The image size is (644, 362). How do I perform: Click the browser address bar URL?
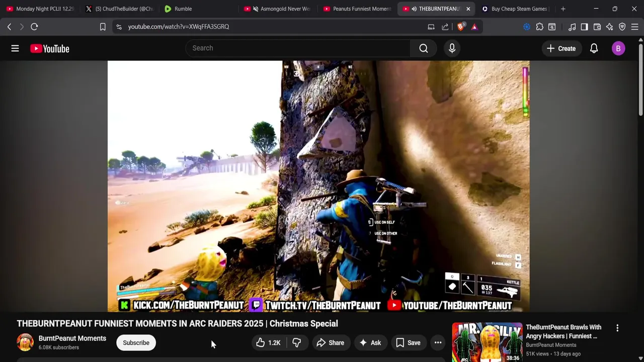point(179,27)
